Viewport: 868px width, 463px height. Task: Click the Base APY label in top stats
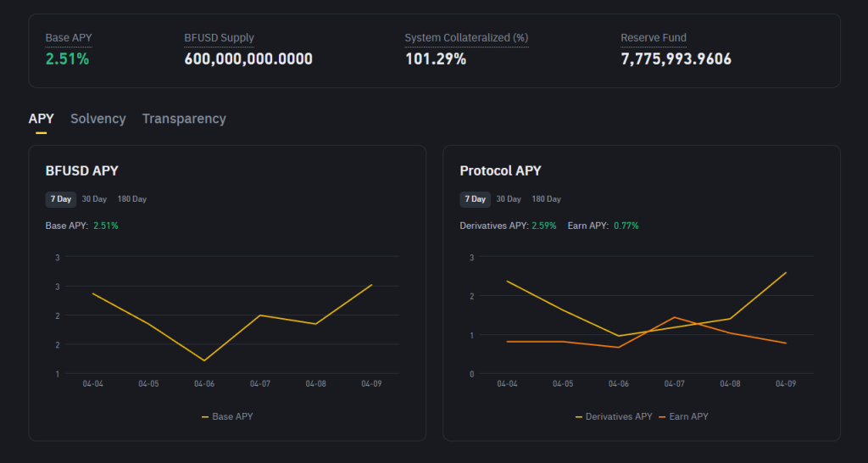point(68,38)
